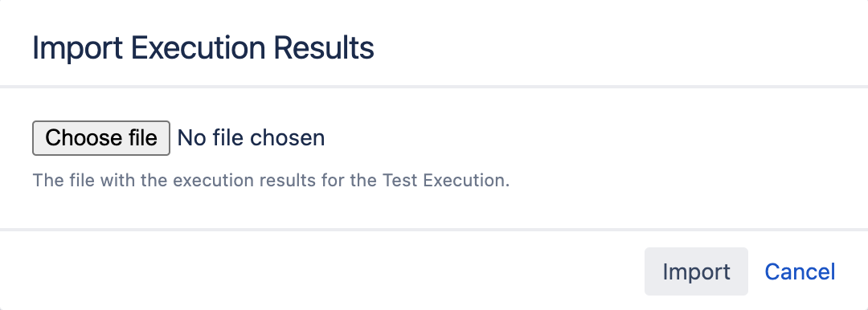Click the execution results help text
Image resolution: width=868 pixels, height=310 pixels.
[x=271, y=181]
